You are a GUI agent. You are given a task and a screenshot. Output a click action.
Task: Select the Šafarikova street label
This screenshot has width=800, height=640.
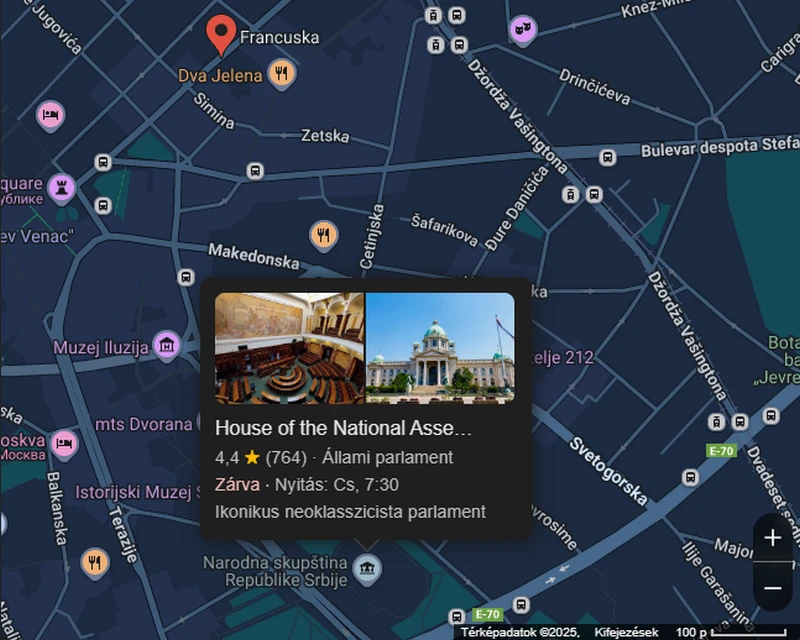click(x=444, y=231)
